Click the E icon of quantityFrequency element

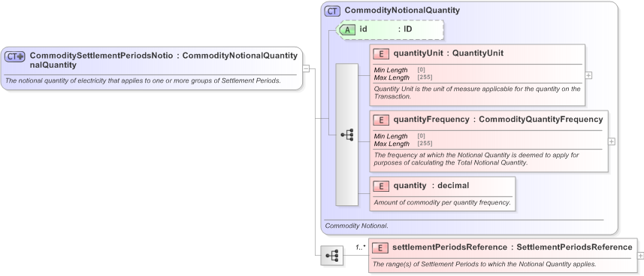pos(381,120)
